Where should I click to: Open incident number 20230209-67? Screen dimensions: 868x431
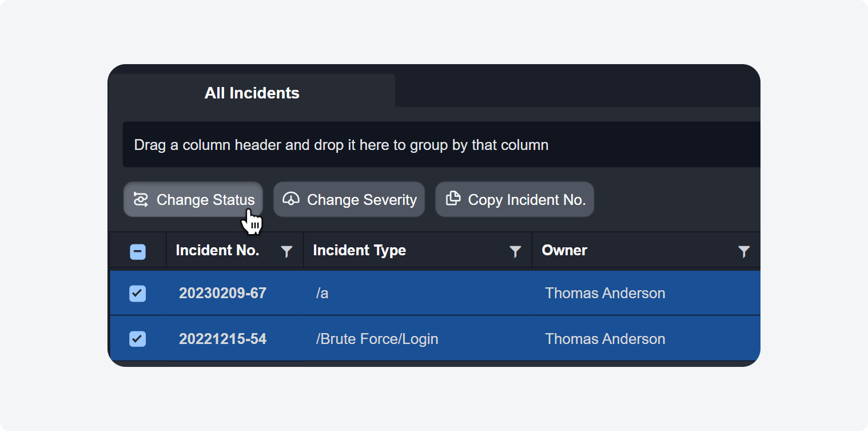coord(222,293)
